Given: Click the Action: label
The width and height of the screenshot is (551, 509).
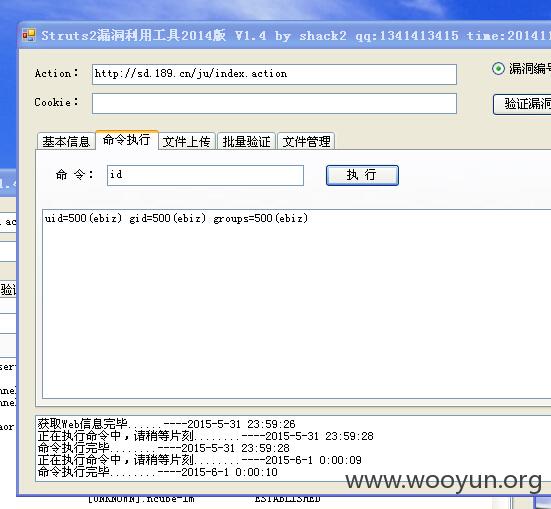Looking at the screenshot, I should point(57,73).
